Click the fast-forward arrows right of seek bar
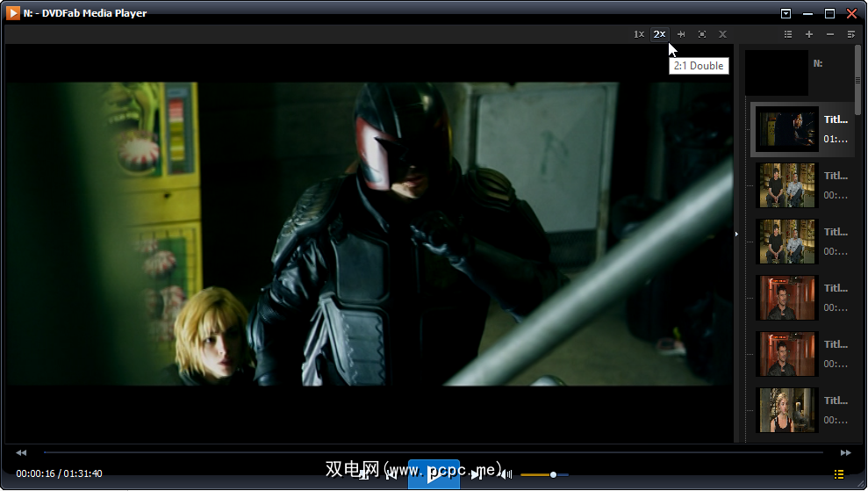868x491 pixels. 846,452
